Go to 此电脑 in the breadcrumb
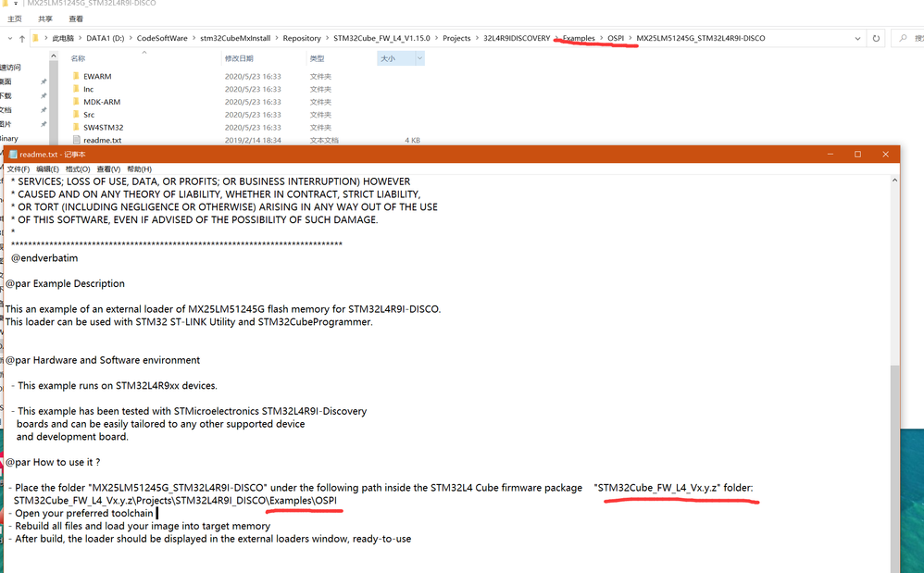The image size is (924, 573). tap(63, 38)
